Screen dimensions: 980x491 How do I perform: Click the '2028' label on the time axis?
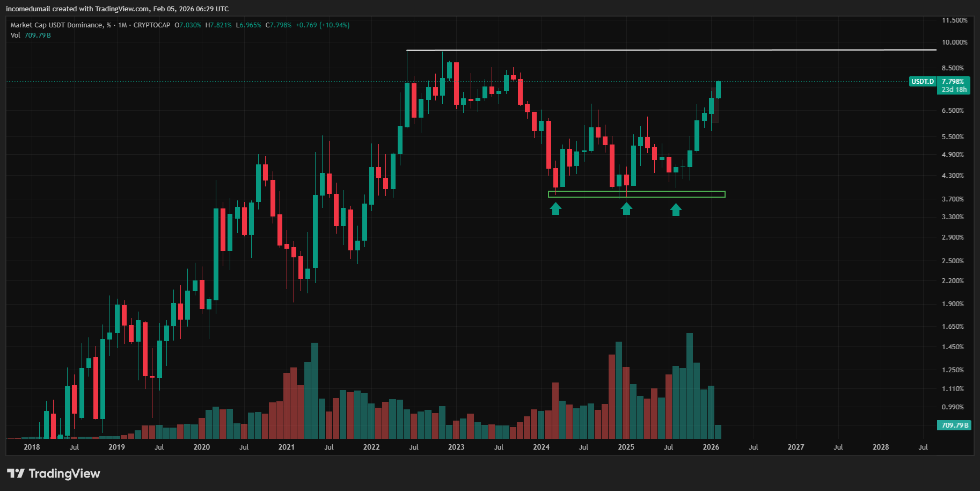point(881,447)
